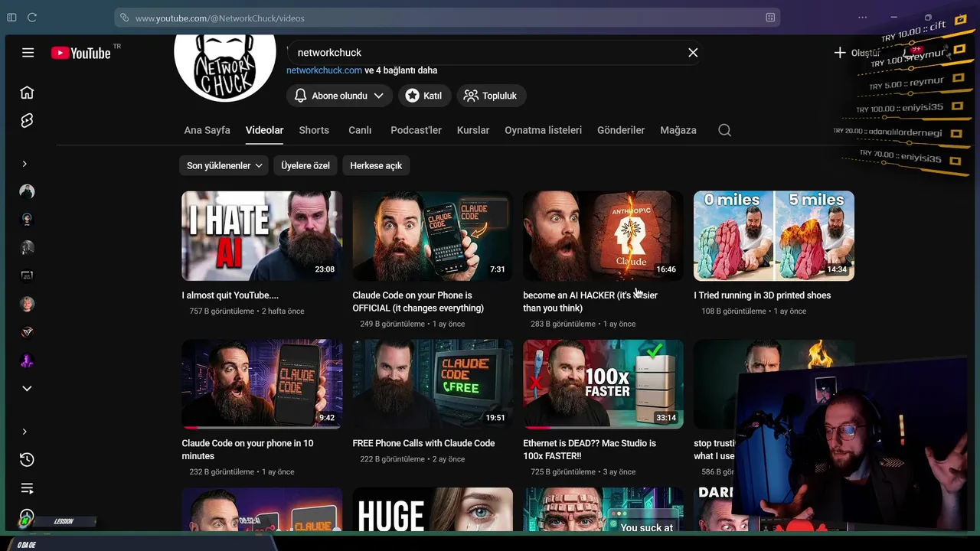The image size is (980, 551).
Task: Open Home from the sidebar house icon
Action: pyautogui.click(x=27, y=93)
